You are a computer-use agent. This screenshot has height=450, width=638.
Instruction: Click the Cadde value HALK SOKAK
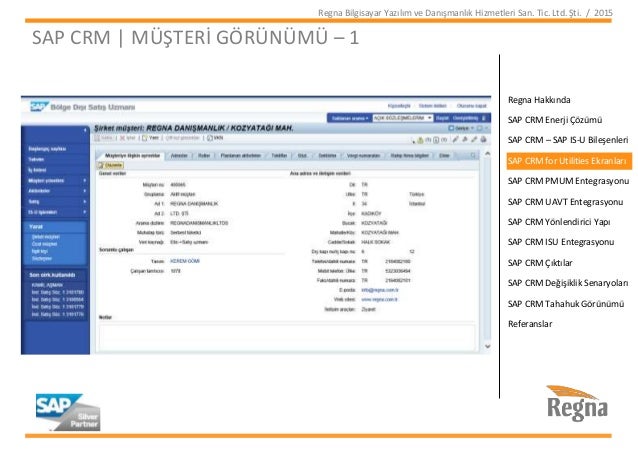[376, 242]
